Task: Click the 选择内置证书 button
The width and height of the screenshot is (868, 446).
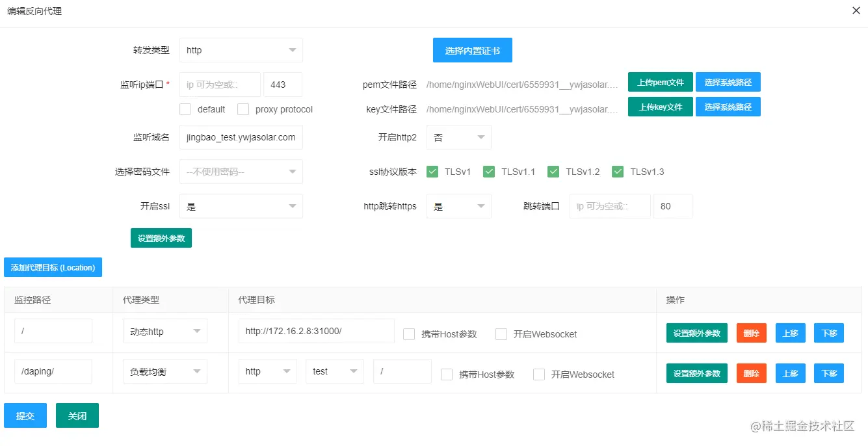Action: pos(472,49)
